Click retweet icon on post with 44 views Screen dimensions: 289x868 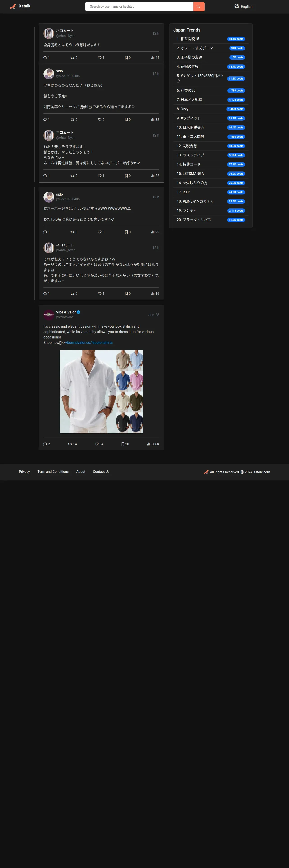[72, 58]
